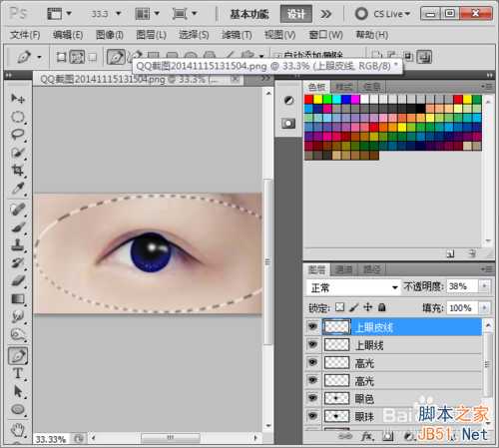Toggle lock image pixels

pos(354,307)
